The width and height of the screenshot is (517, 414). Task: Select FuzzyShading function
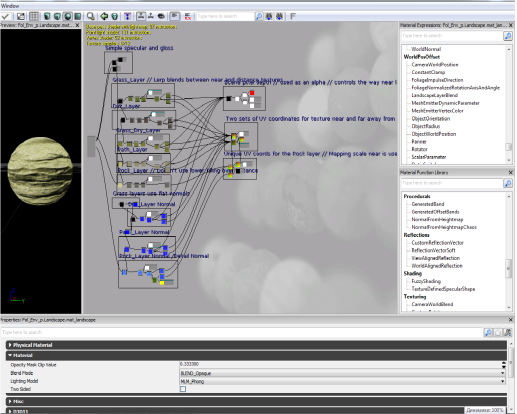pos(426,281)
